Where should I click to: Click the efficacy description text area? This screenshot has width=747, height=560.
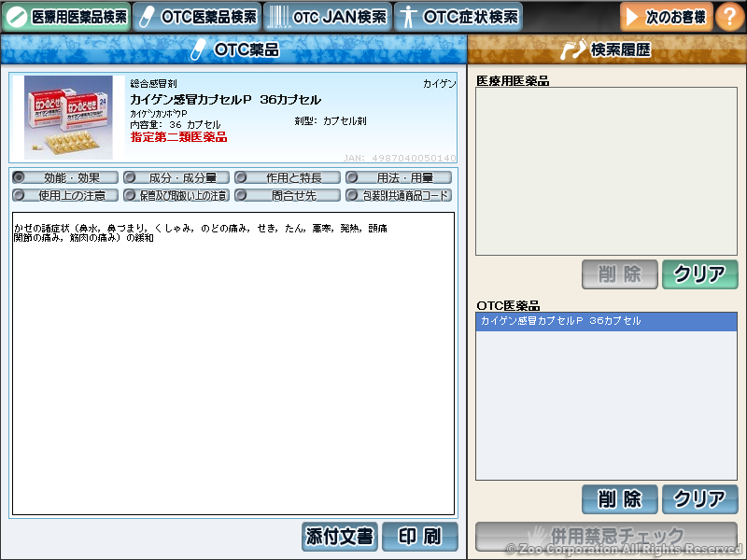pos(233,363)
